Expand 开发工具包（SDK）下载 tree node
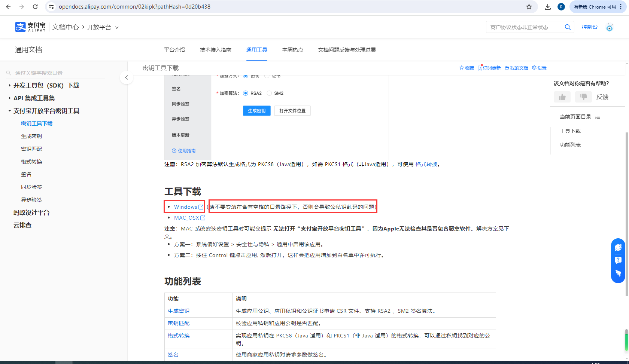 click(9, 85)
